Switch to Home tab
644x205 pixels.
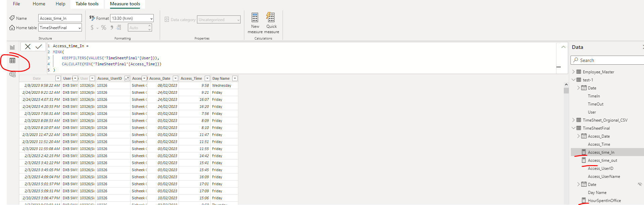[39, 4]
